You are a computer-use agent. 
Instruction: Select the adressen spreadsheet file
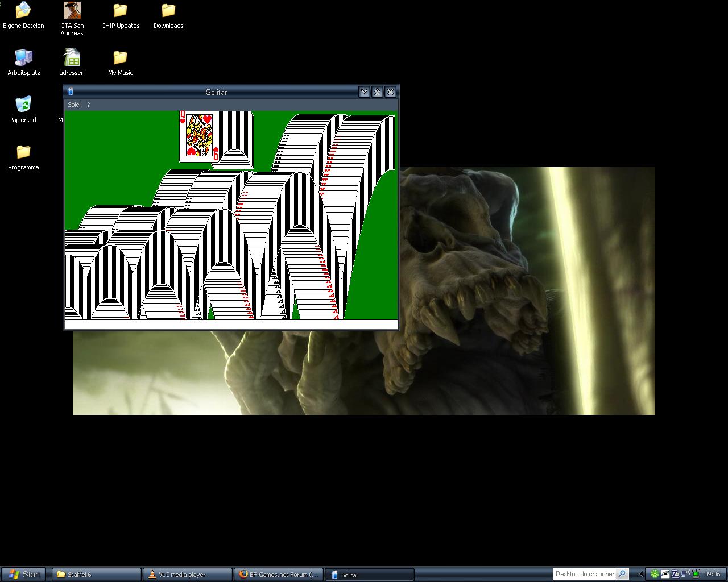click(72, 63)
